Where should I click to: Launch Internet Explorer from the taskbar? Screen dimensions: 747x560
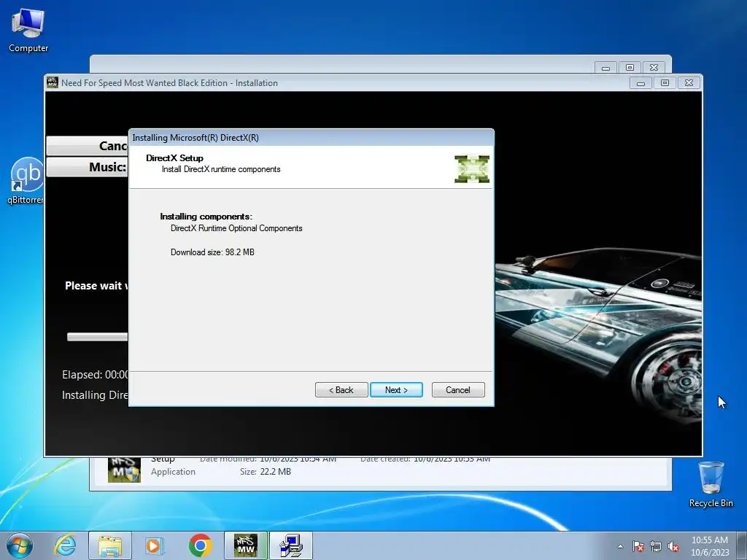click(x=65, y=545)
